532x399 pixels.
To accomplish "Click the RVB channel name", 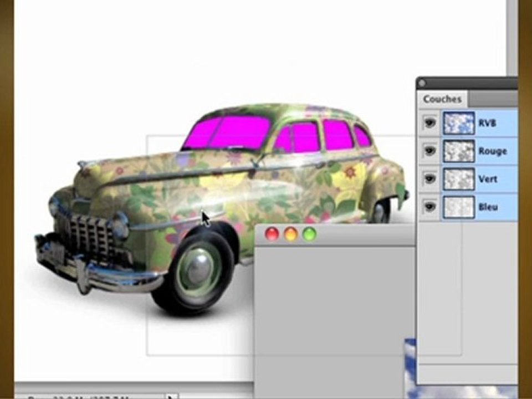I will pyautogui.click(x=487, y=123).
